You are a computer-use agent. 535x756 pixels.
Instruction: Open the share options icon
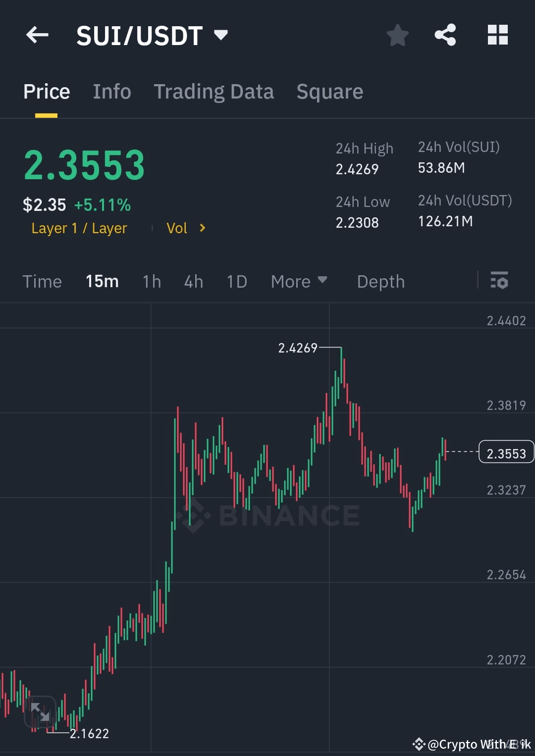(x=445, y=35)
